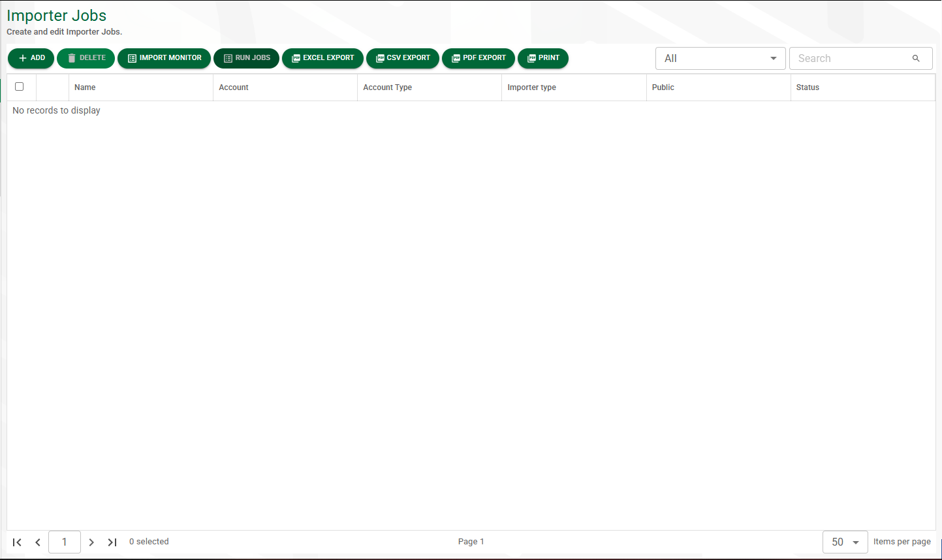
Task: Click the Add button
Action: click(x=31, y=58)
